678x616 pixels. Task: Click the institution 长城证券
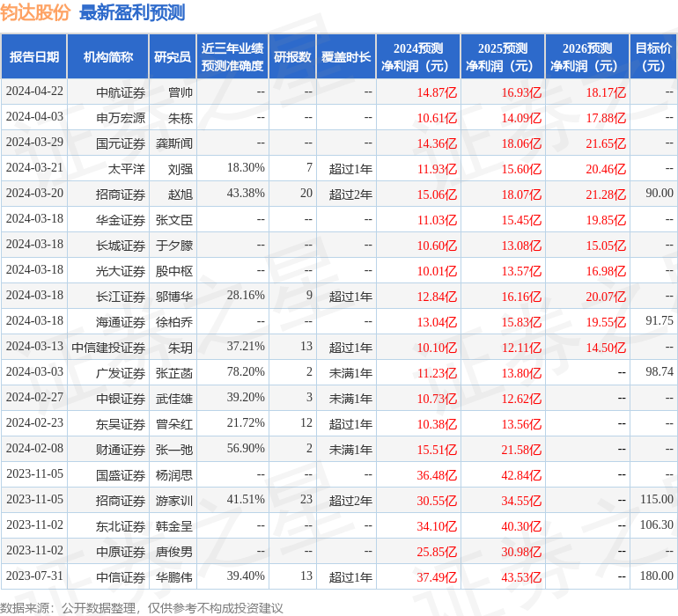121,246
